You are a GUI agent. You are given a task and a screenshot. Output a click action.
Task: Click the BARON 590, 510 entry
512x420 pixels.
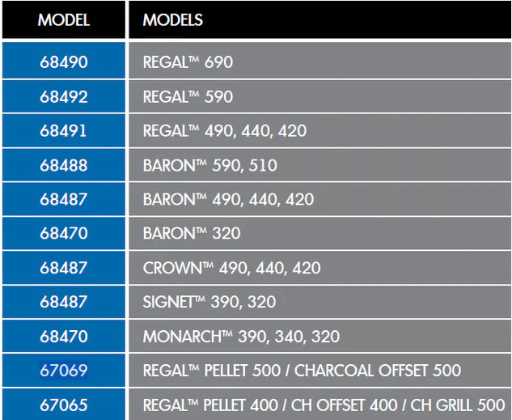209,165
